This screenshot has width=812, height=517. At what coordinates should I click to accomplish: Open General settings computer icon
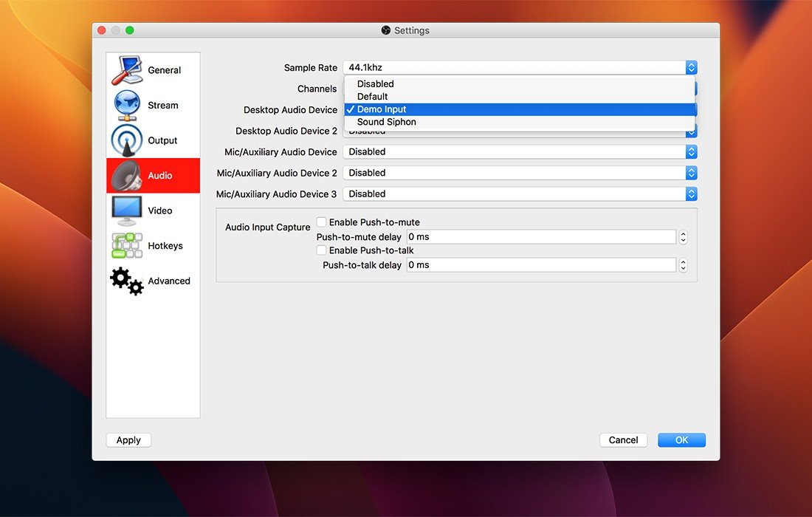pos(127,70)
